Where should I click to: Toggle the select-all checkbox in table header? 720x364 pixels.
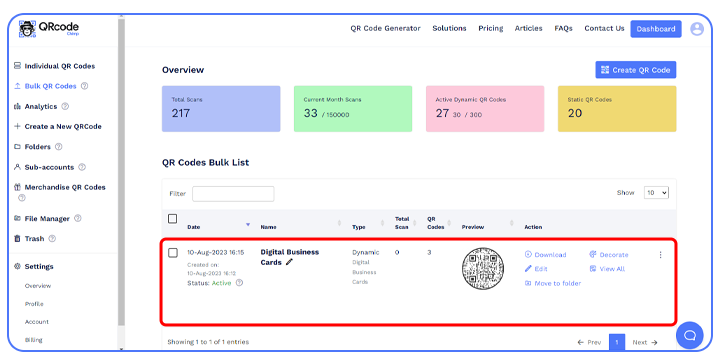[x=173, y=218]
